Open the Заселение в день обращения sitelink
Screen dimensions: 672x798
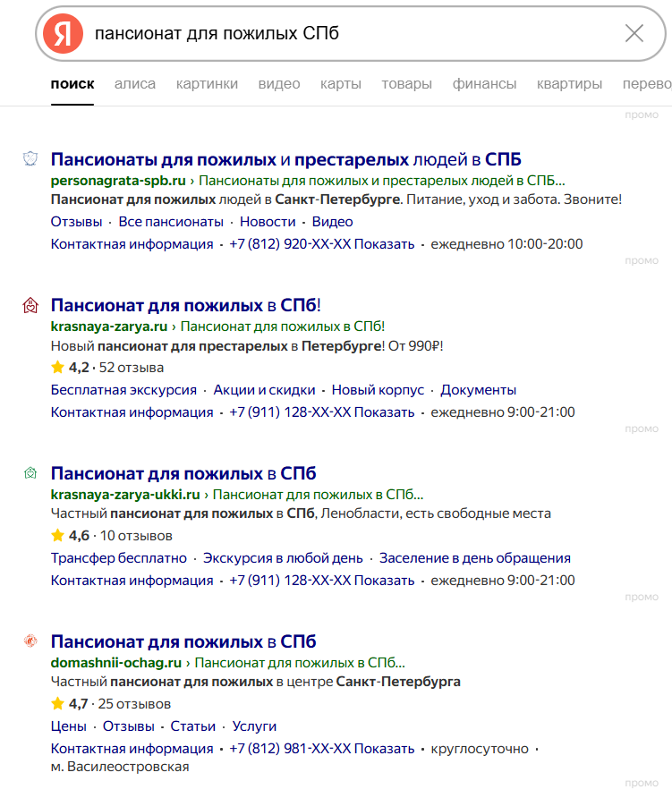[475, 558]
